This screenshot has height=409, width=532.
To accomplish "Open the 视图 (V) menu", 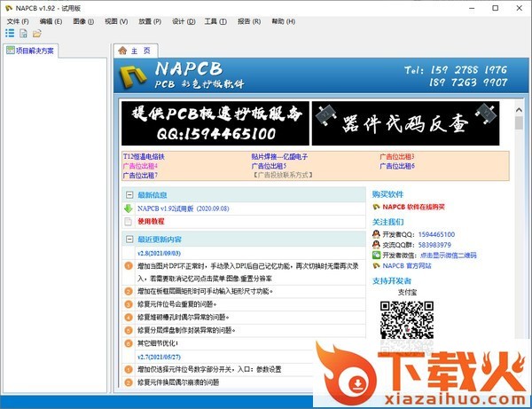I will [116, 21].
